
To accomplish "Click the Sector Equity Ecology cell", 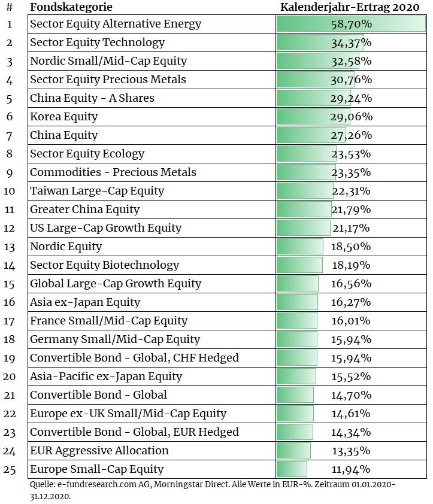I will point(152,154).
